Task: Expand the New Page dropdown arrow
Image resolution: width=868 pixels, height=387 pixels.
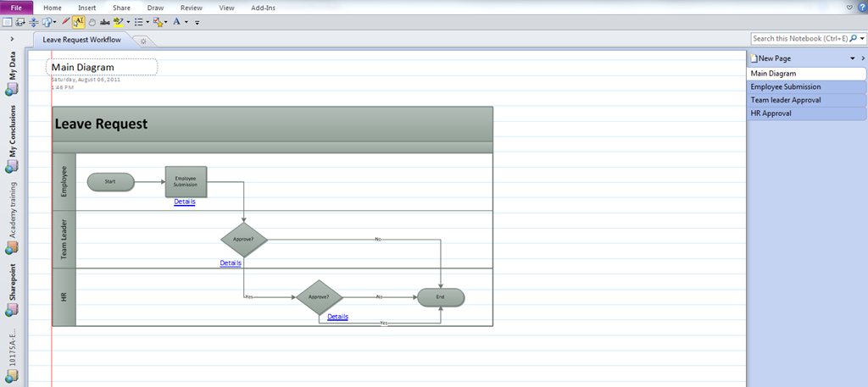Action: 852,58
